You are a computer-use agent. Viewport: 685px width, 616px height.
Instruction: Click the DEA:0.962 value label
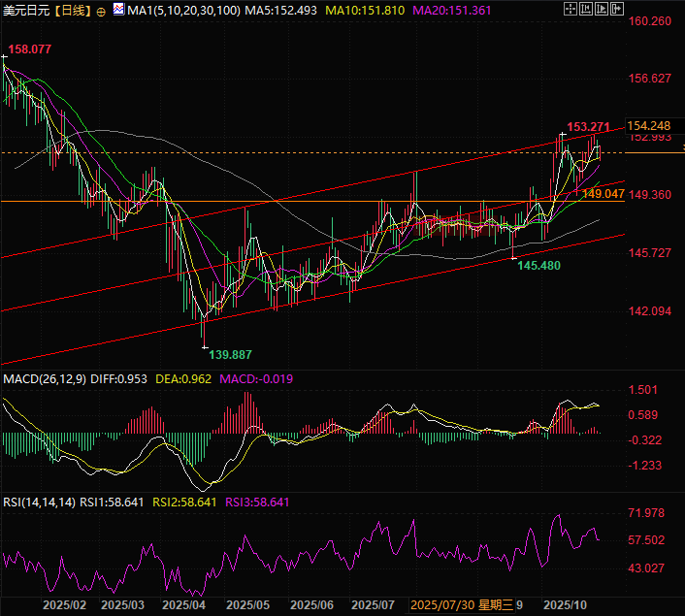pos(189,378)
